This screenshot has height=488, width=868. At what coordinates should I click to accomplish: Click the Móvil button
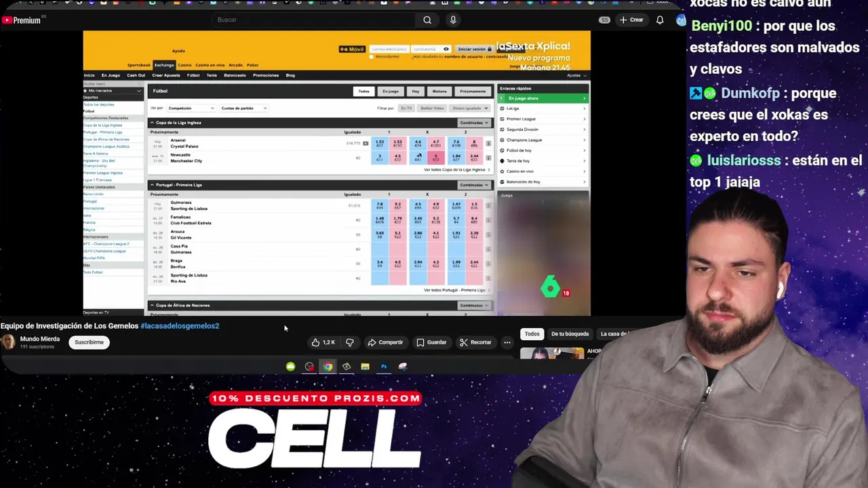tap(352, 49)
